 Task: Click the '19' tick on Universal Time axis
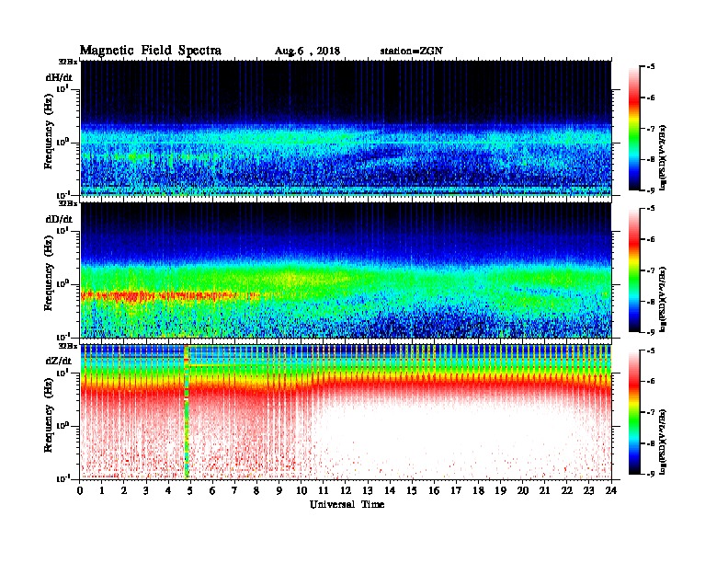[x=500, y=490]
